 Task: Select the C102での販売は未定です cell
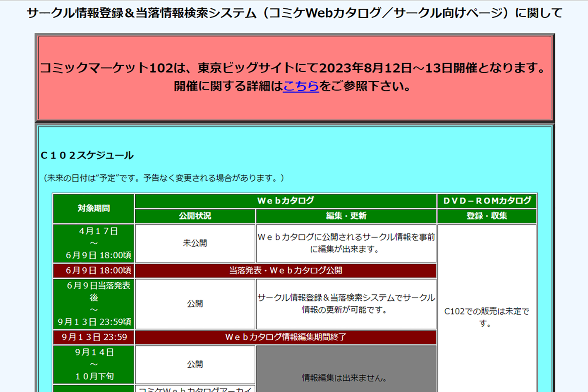[x=487, y=318]
